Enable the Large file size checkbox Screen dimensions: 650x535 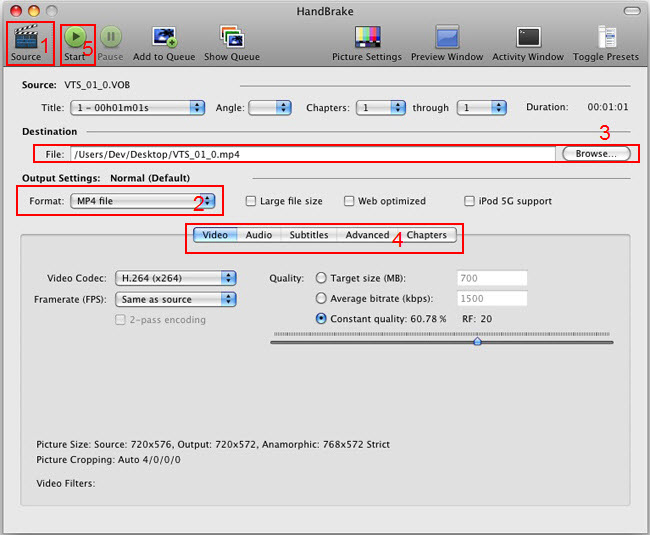[251, 201]
